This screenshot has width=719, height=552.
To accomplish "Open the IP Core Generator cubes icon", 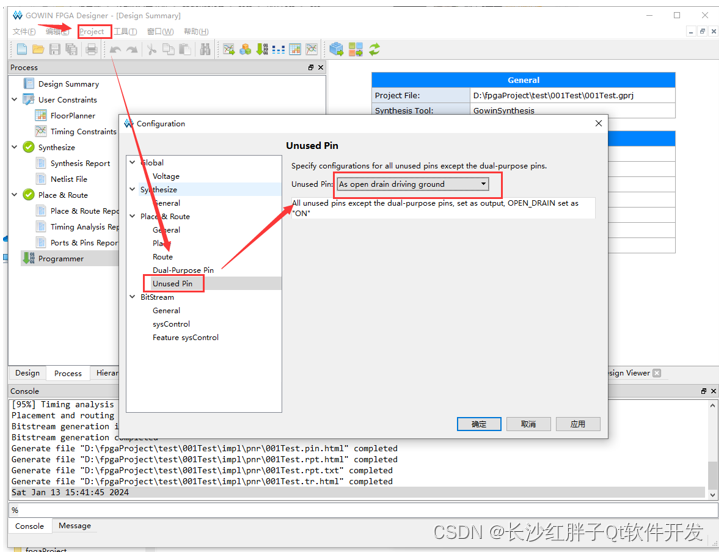I will [x=245, y=49].
